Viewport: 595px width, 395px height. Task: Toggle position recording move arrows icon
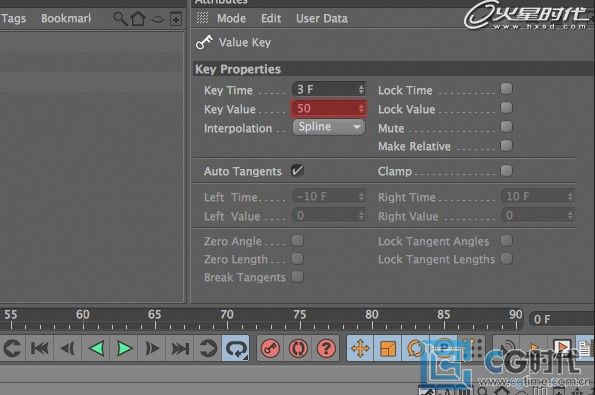coord(360,348)
